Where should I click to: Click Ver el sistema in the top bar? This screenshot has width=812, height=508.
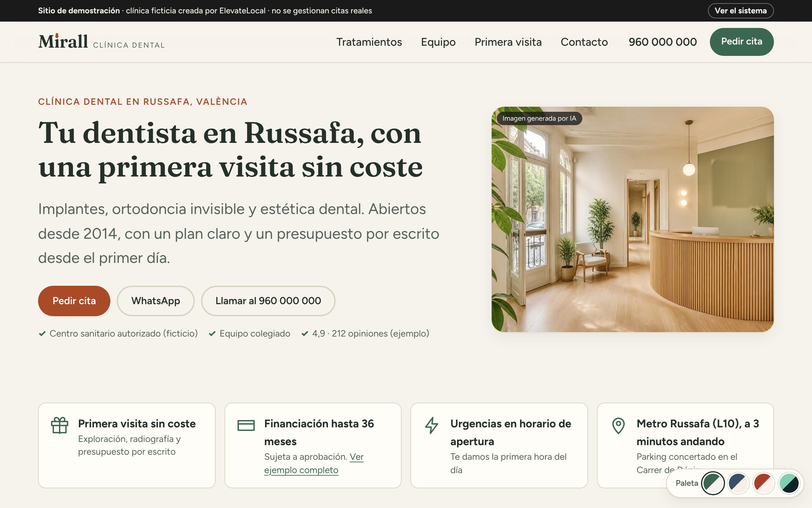coord(741,11)
